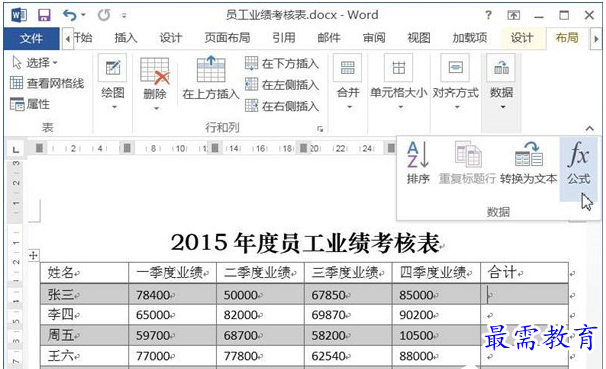
Task: Open the 绘图 draw table dropdown
Action: (x=112, y=82)
